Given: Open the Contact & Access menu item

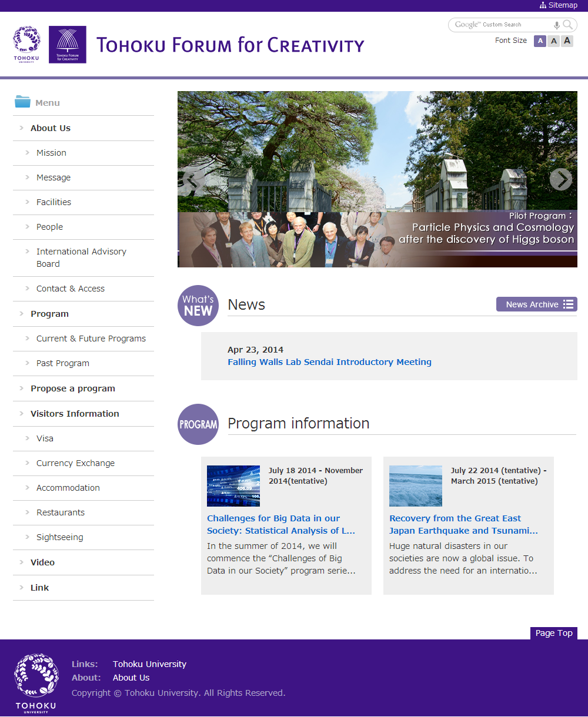Looking at the screenshot, I should (x=71, y=289).
